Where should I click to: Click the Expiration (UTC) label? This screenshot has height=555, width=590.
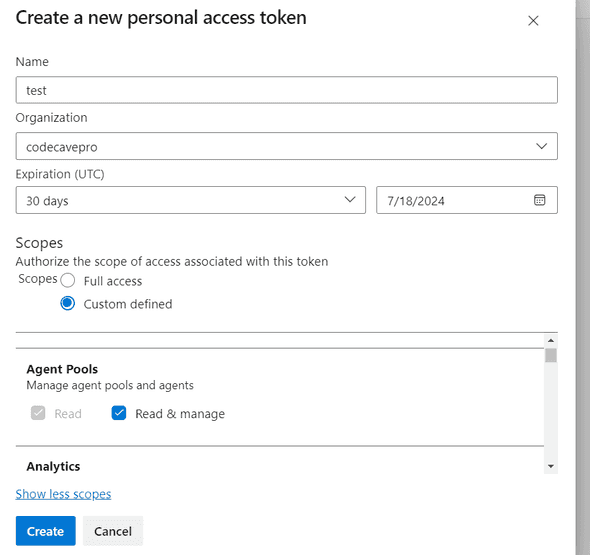60,174
